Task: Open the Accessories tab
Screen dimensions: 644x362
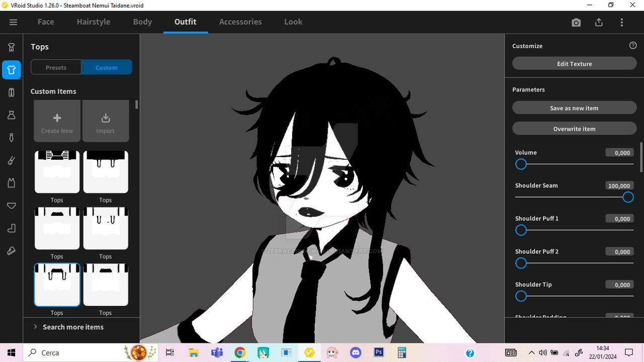Action: pyautogui.click(x=240, y=22)
